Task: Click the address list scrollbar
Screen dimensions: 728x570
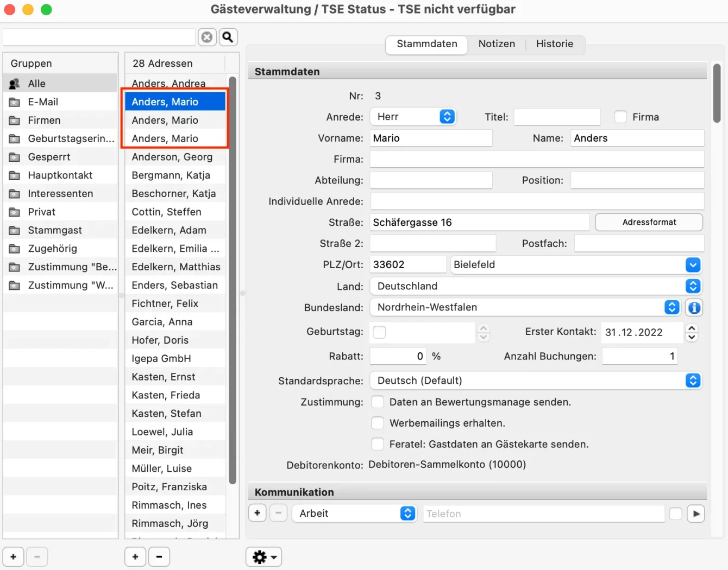Action: point(233,280)
